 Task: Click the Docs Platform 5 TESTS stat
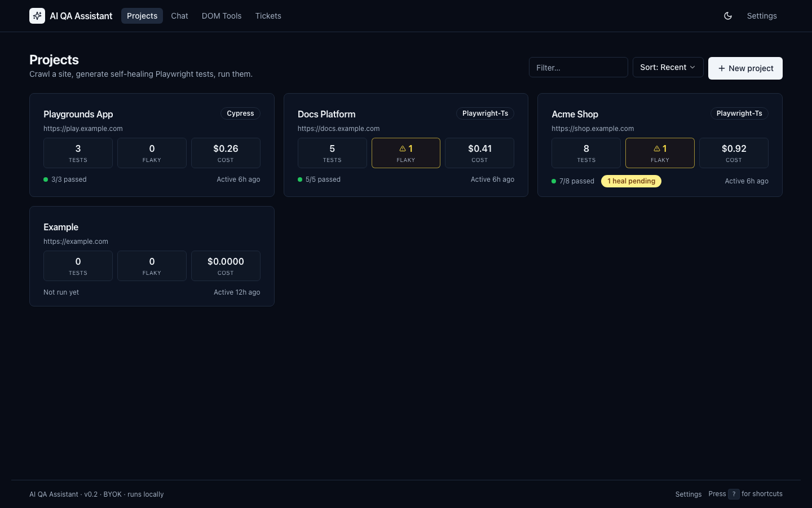click(x=332, y=153)
